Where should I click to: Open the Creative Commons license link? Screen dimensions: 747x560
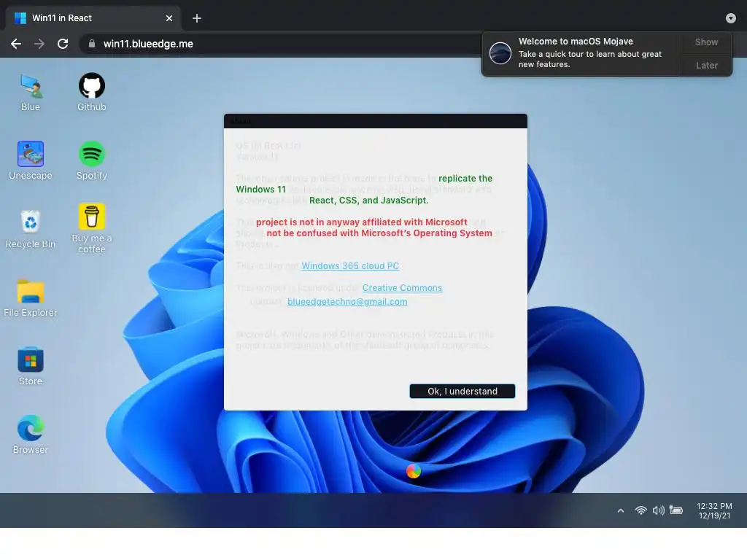(x=402, y=287)
